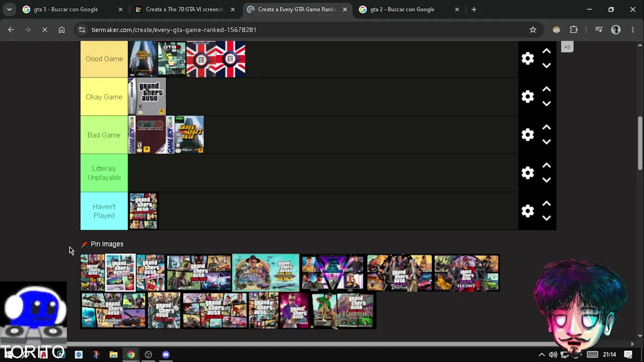644x362 pixels.
Task: Open the media controls button
Action: coord(599,30)
